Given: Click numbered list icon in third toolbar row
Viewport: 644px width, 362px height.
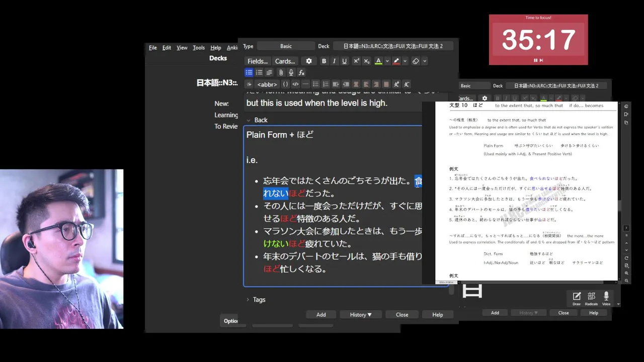Looking at the screenshot, I should [326, 84].
